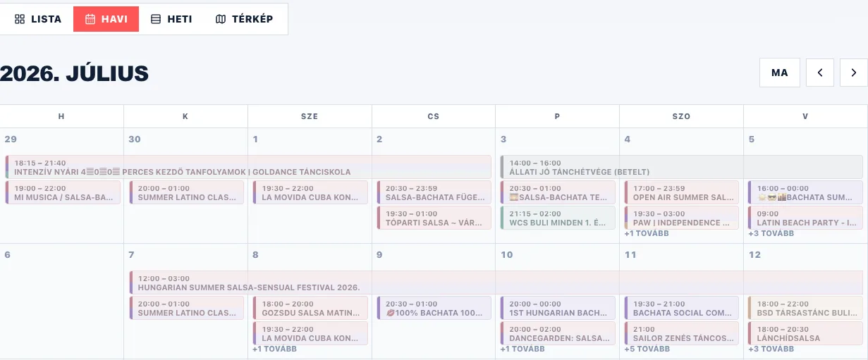Open Intenzív nyári kezdő tanfolyamok event
The image size is (868, 360).
pos(248,167)
